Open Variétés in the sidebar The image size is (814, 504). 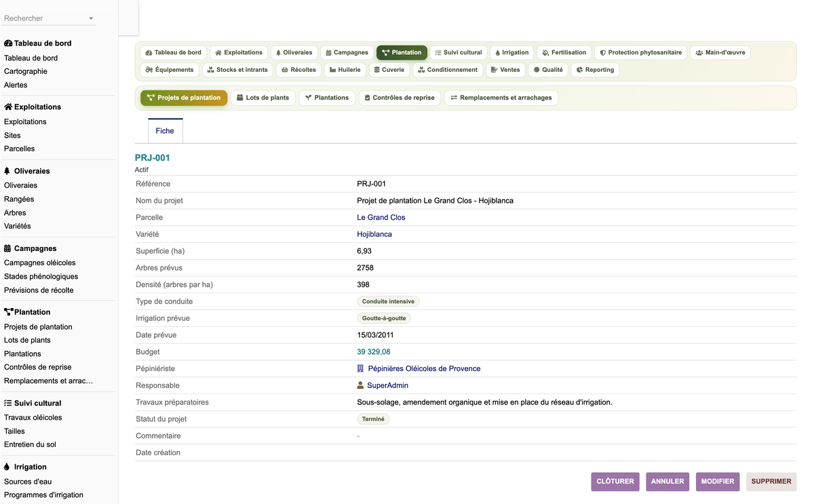tap(18, 226)
